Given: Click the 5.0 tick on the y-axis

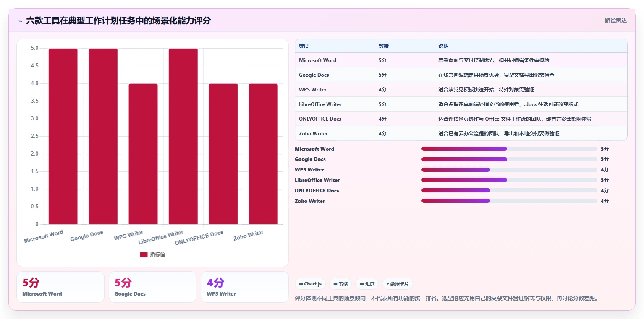Looking at the screenshot, I should (x=34, y=48).
